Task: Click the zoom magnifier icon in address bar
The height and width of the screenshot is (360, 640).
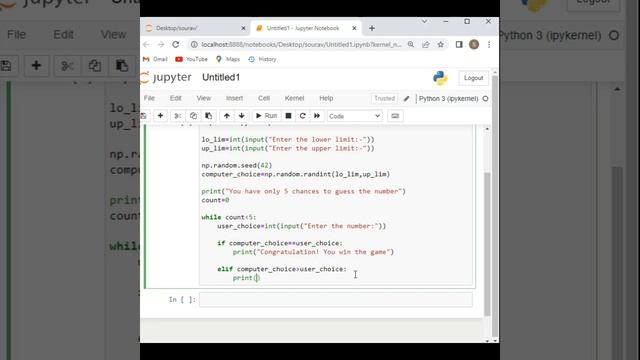Action: pyautogui.click(x=411, y=44)
